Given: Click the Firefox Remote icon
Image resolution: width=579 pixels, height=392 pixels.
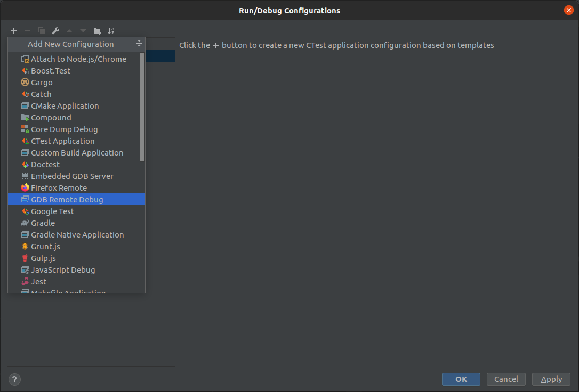Looking at the screenshot, I should [25, 187].
